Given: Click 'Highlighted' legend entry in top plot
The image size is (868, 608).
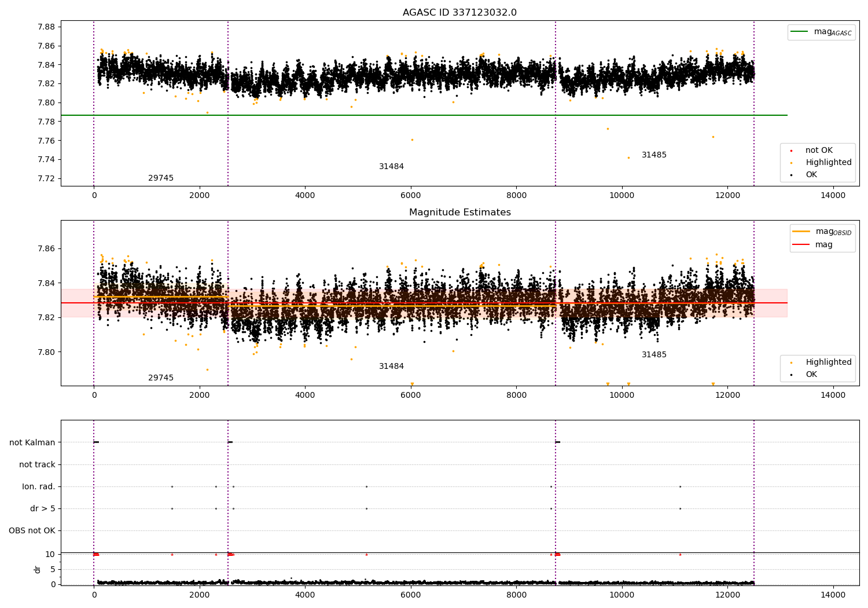Looking at the screenshot, I should coord(828,163).
